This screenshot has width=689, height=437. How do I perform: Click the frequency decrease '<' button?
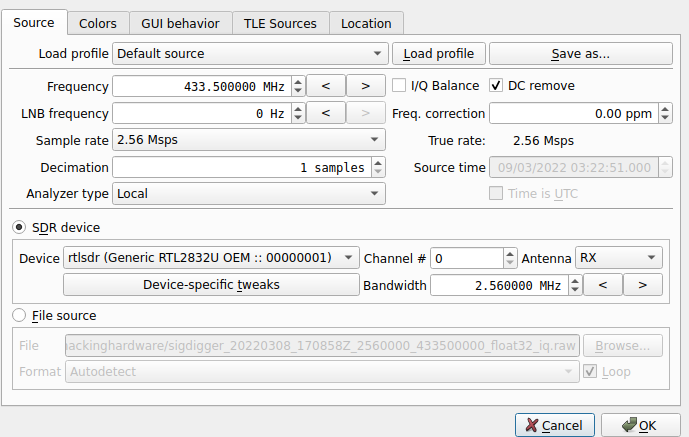tap(325, 86)
